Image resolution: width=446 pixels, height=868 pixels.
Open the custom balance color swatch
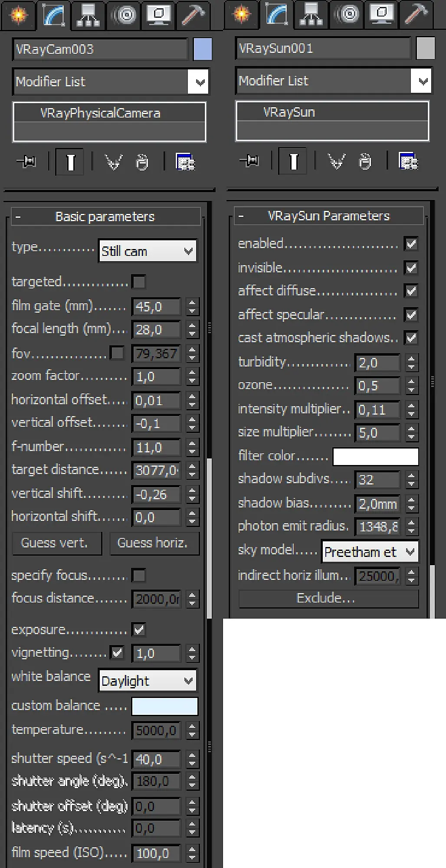[165, 706]
